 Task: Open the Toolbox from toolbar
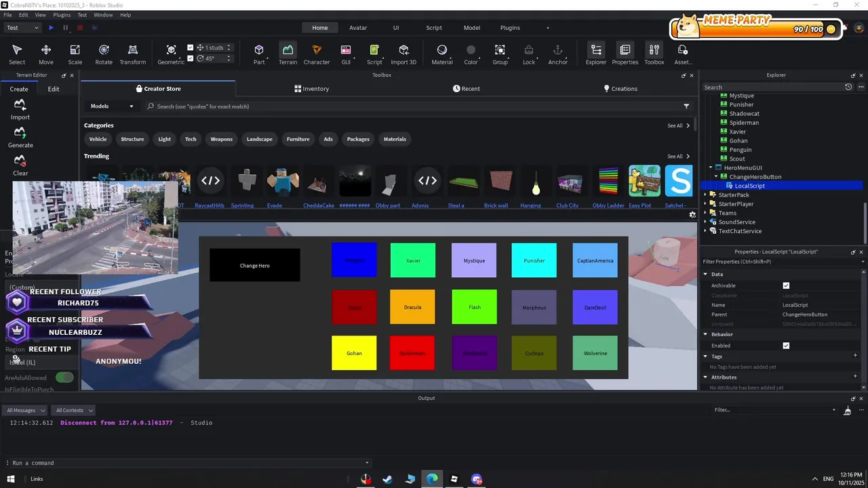pos(654,54)
